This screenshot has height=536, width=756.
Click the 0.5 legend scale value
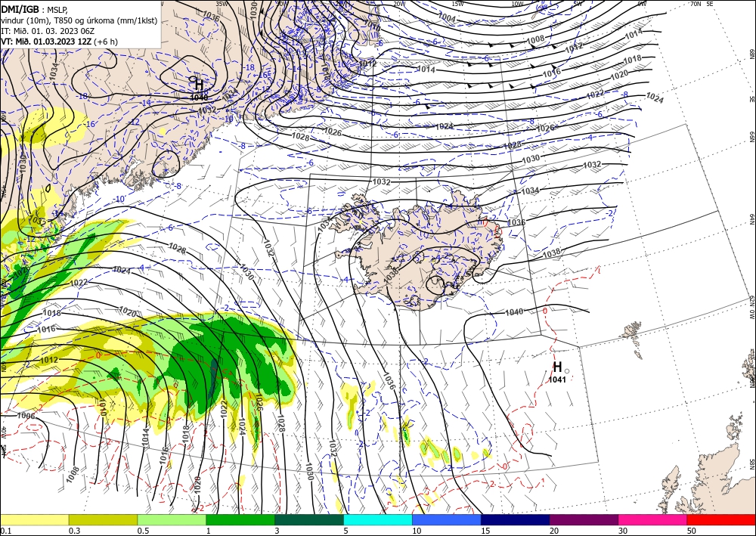(143, 531)
